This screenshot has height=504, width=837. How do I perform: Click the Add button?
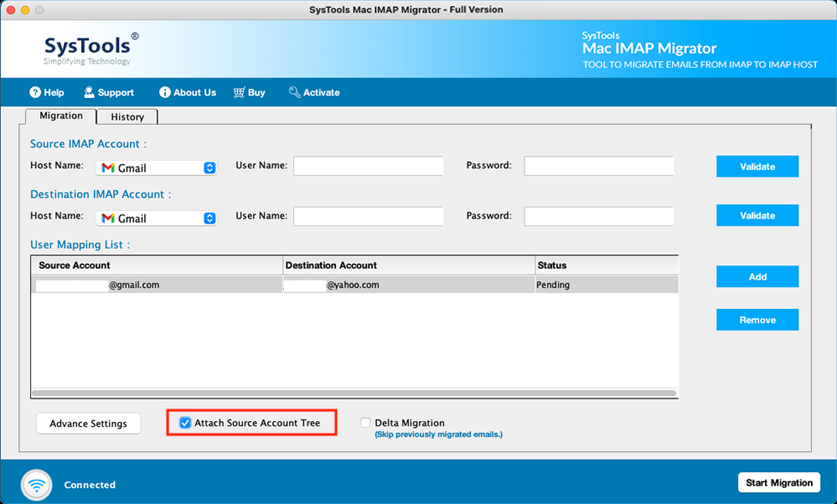[757, 277]
